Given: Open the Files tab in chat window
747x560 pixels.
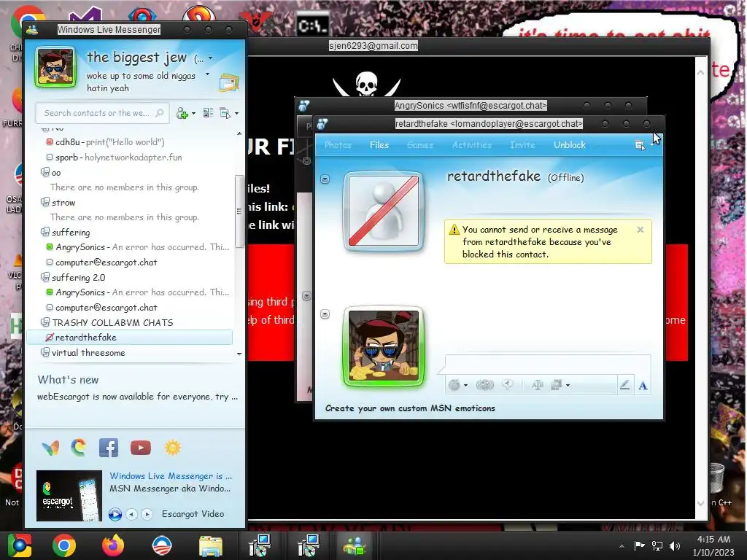Looking at the screenshot, I should click(x=379, y=145).
